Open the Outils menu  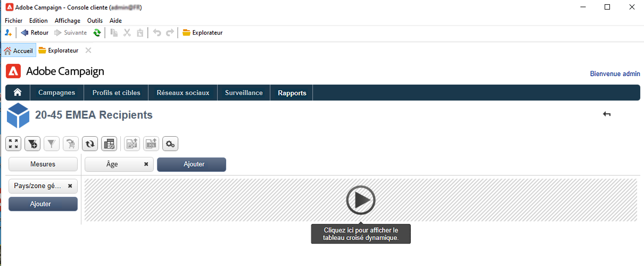pyautogui.click(x=95, y=20)
